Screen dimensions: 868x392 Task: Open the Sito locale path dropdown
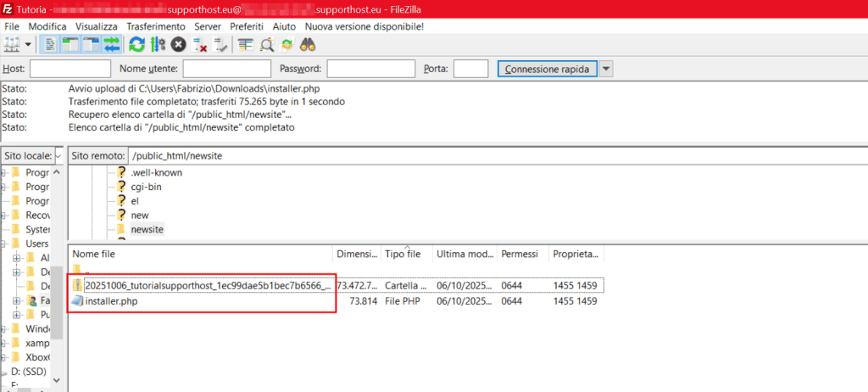(58, 156)
